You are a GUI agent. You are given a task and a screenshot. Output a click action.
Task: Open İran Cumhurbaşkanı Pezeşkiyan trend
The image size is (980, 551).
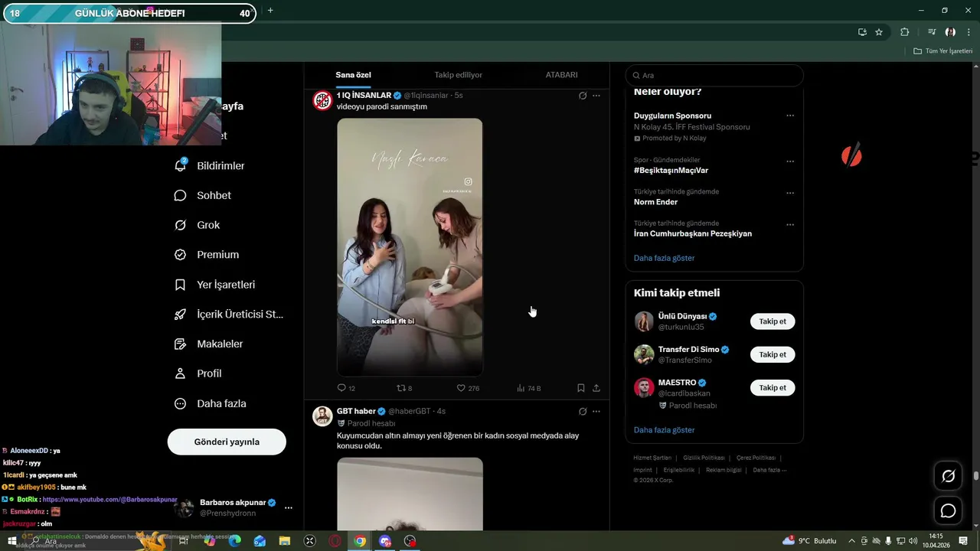point(693,233)
